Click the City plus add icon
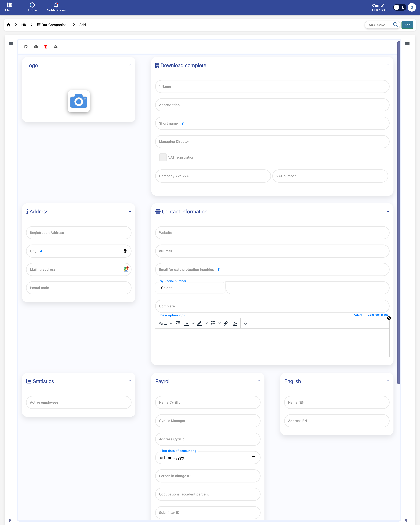This screenshot has height=525, width=420. [x=41, y=251]
